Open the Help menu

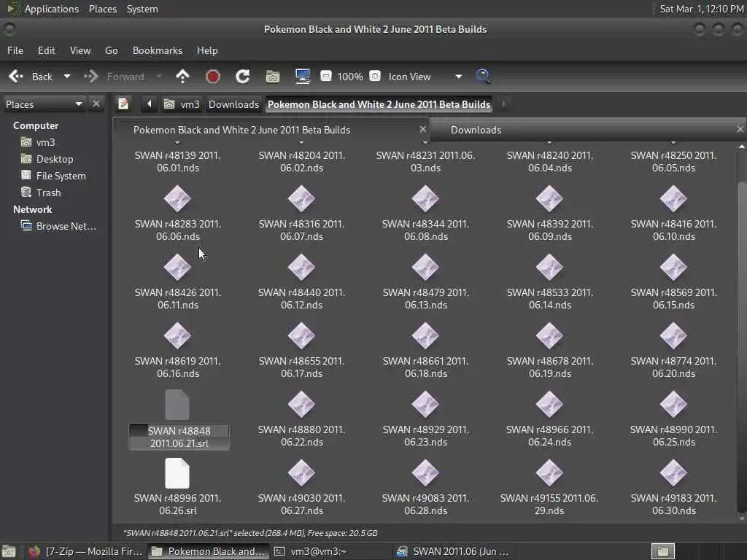click(207, 50)
